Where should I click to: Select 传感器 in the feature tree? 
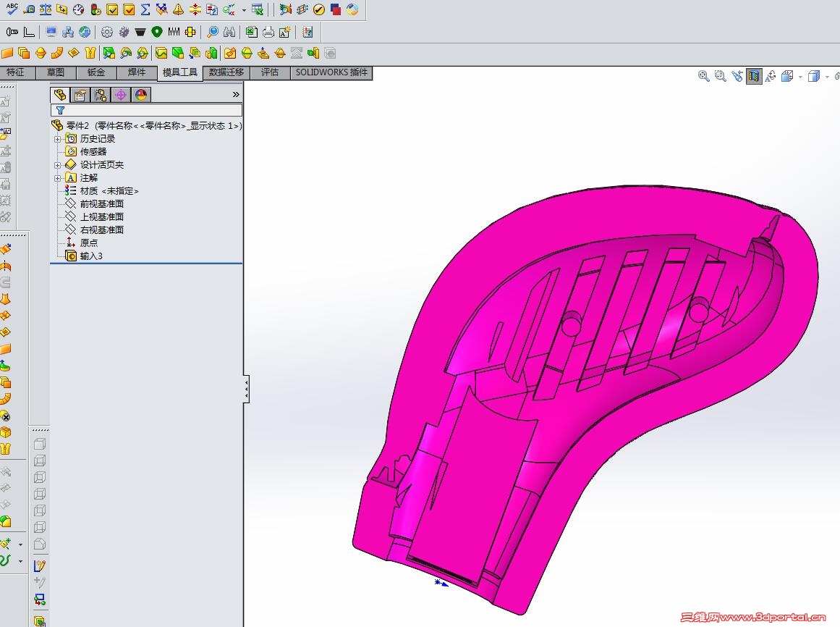coord(85,151)
